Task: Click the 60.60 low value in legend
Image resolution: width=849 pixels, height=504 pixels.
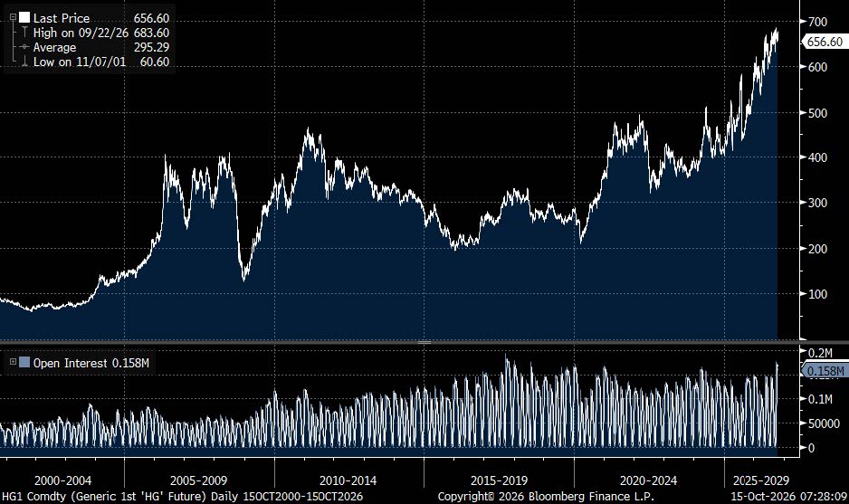Action: pos(155,62)
